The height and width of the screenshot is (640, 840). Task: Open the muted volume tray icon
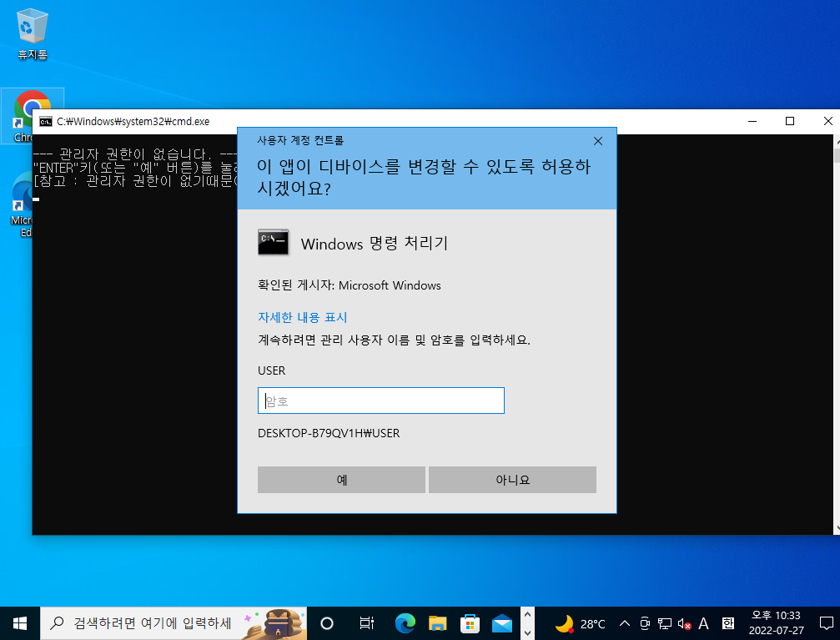684,623
